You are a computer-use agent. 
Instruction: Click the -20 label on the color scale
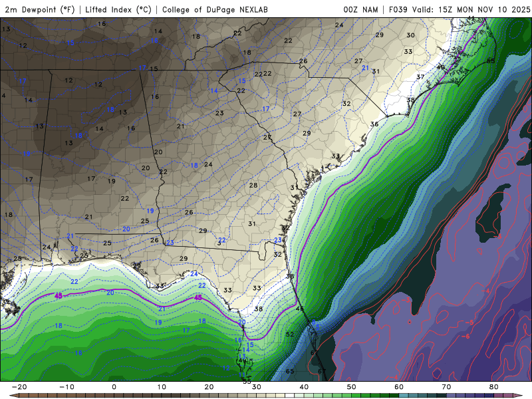tap(19, 387)
